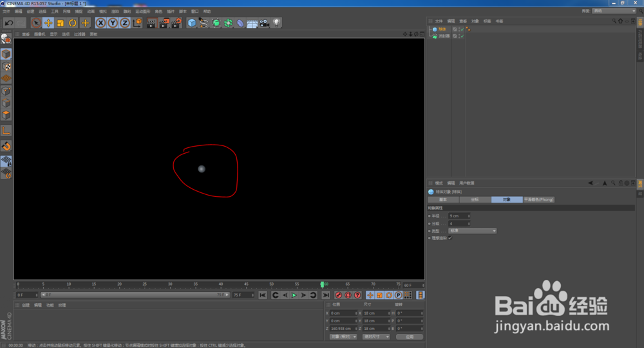The image size is (644, 348).
Task: Switch the coordinate system icon
Action: (137, 23)
